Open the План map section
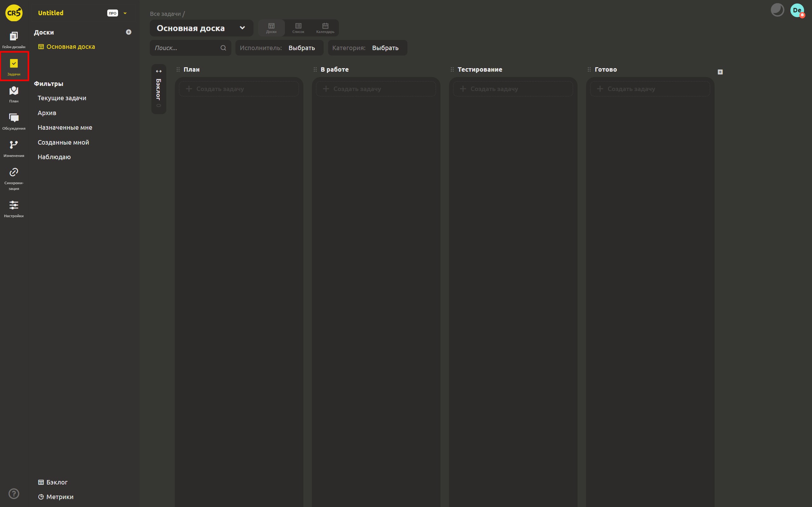Screen dimensions: 812x507 (x=14, y=94)
